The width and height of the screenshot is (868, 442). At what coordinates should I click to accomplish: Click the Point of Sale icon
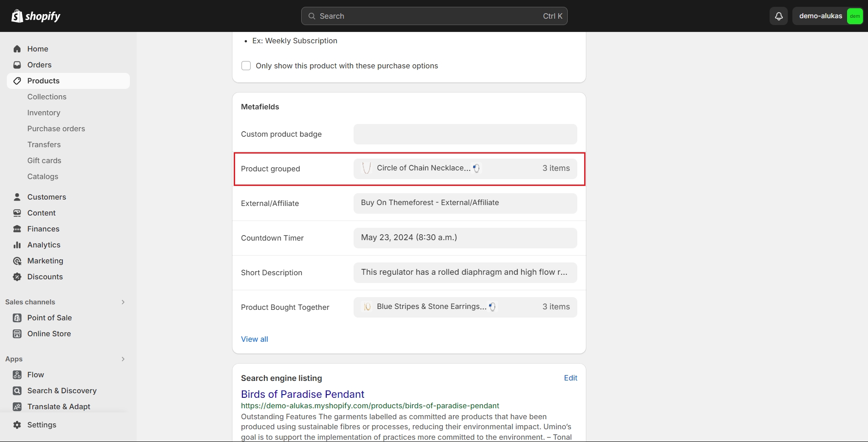pos(17,318)
